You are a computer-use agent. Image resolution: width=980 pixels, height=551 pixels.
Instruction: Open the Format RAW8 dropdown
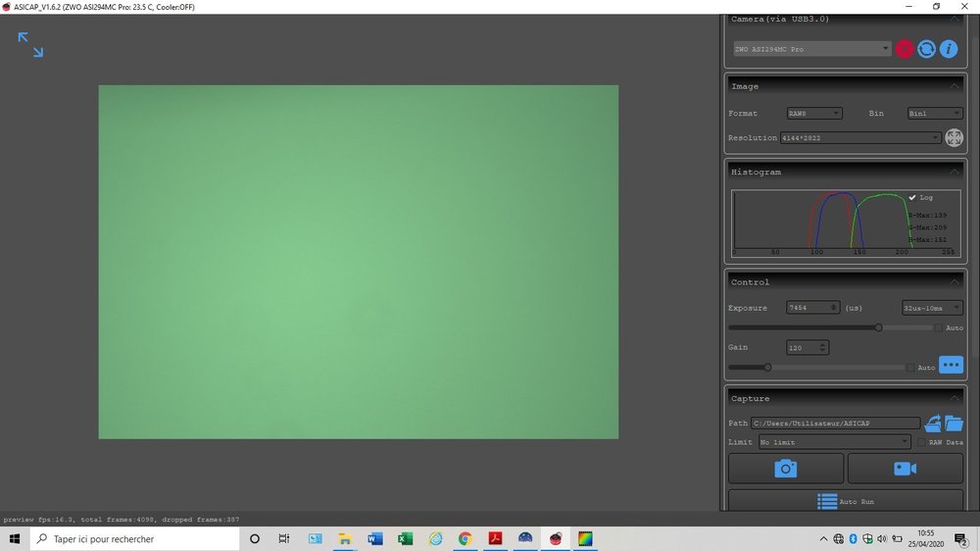pyautogui.click(x=814, y=113)
